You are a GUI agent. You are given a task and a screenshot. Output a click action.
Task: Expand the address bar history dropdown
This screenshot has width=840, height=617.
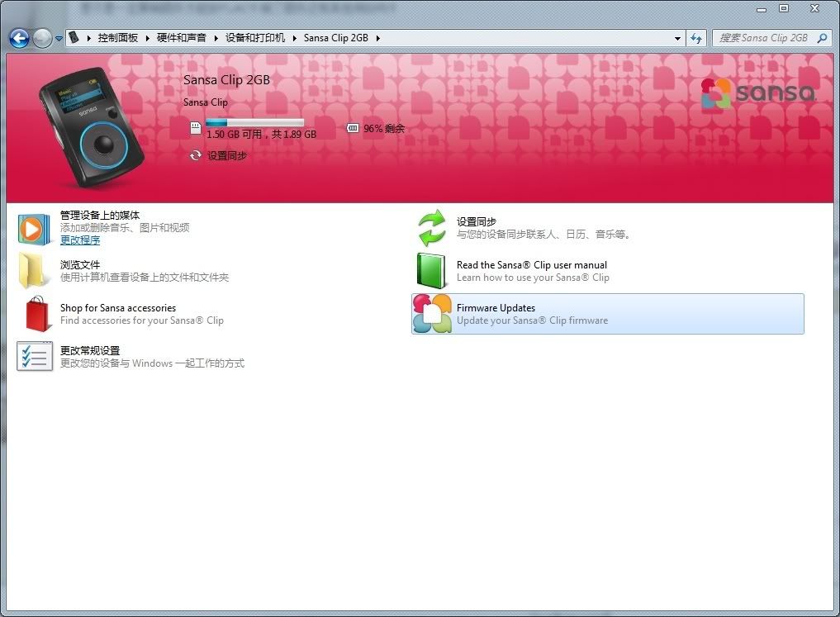coord(677,38)
